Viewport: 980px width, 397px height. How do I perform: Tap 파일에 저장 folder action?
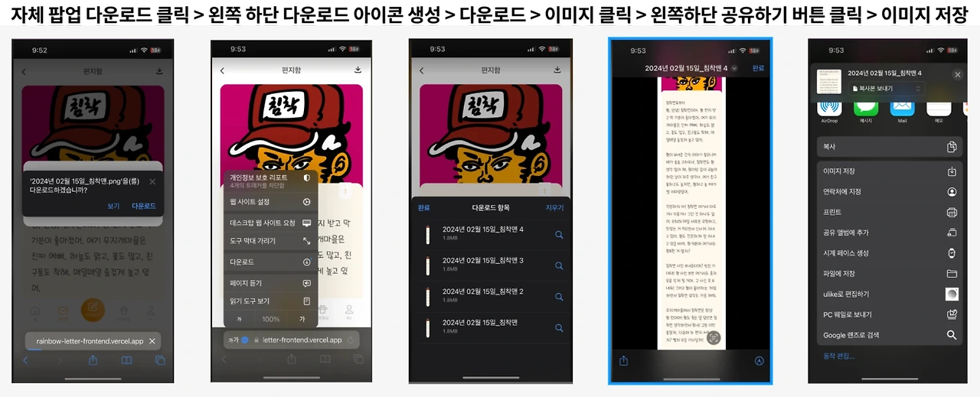(890, 273)
